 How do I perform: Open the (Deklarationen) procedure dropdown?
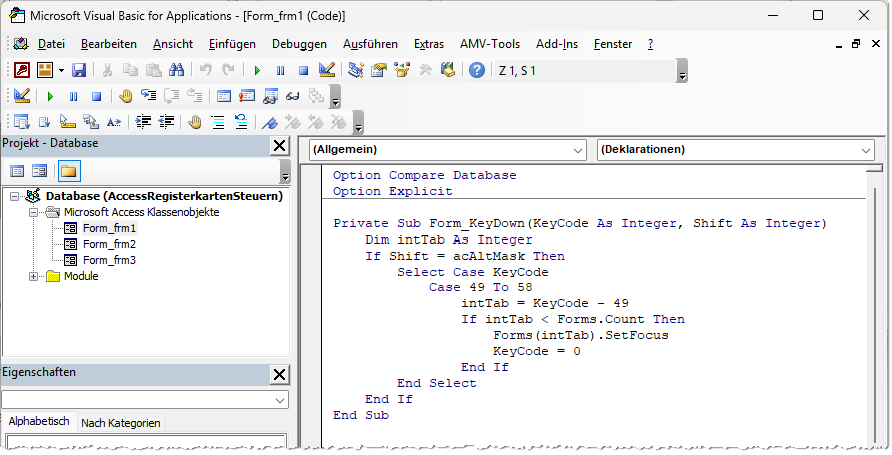(x=866, y=150)
